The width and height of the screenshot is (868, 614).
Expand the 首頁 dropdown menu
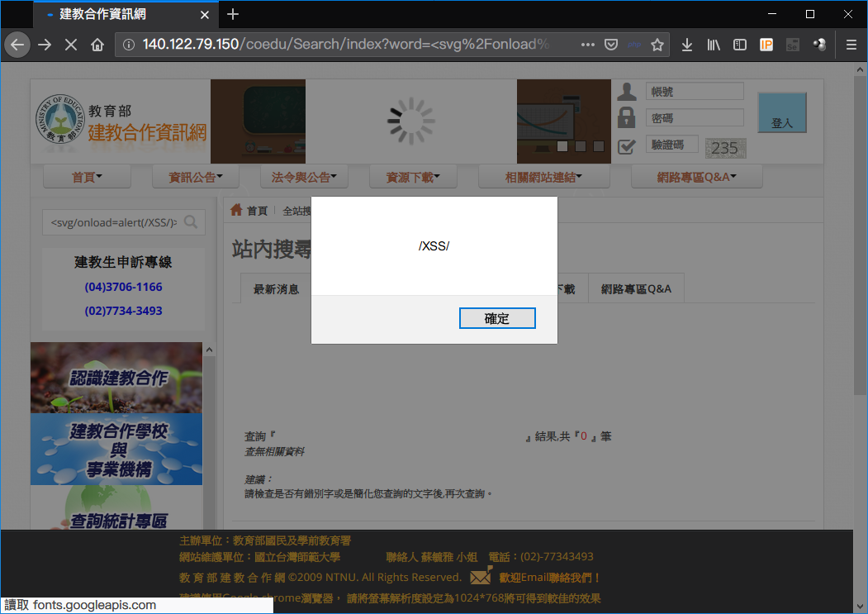tap(87, 177)
